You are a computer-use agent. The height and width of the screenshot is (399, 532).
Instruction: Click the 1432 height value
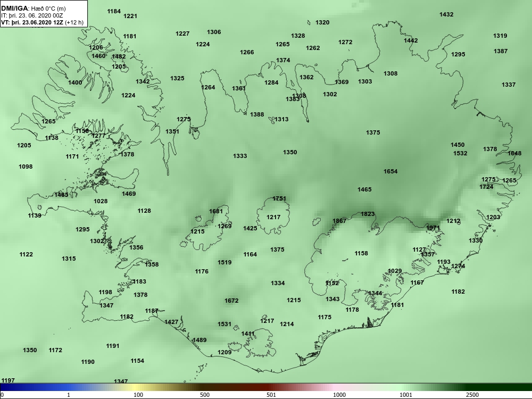446,14
